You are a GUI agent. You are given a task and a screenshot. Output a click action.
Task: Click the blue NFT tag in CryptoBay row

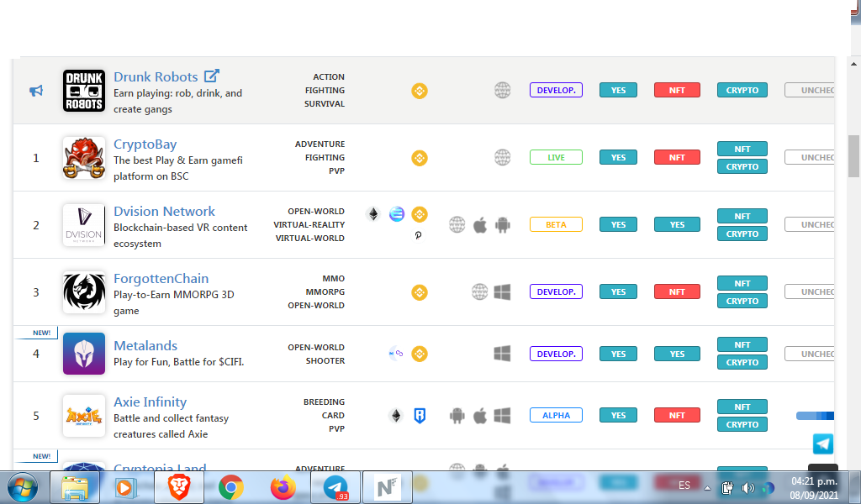742,149
